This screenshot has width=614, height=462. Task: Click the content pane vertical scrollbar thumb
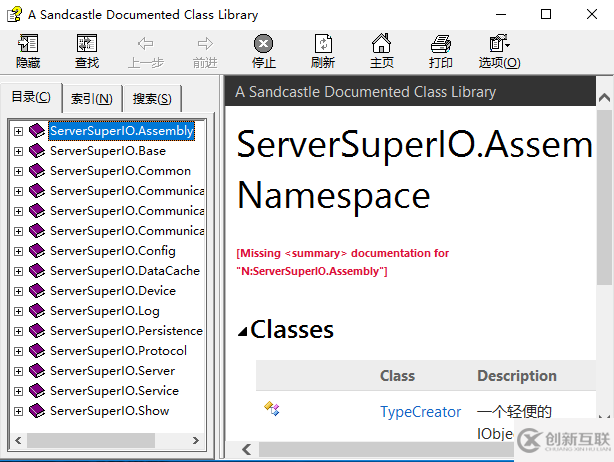pyautogui.click(x=605, y=197)
